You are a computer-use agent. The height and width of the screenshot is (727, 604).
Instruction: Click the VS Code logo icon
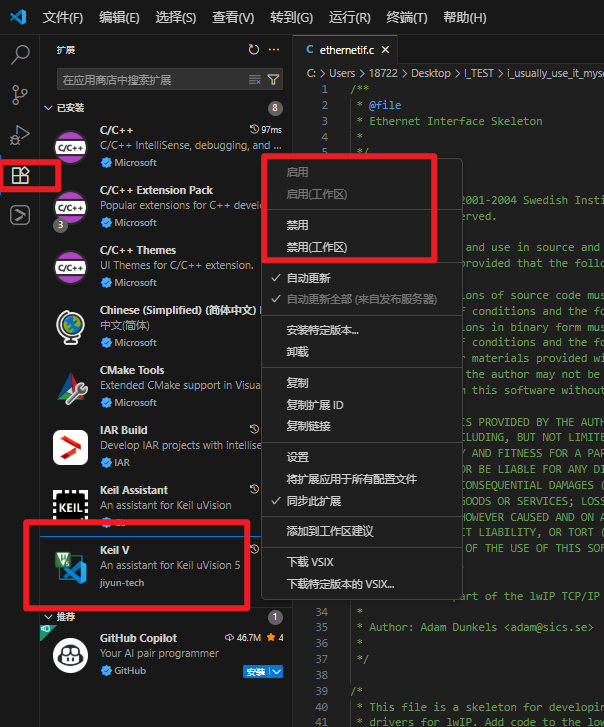coord(18,17)
